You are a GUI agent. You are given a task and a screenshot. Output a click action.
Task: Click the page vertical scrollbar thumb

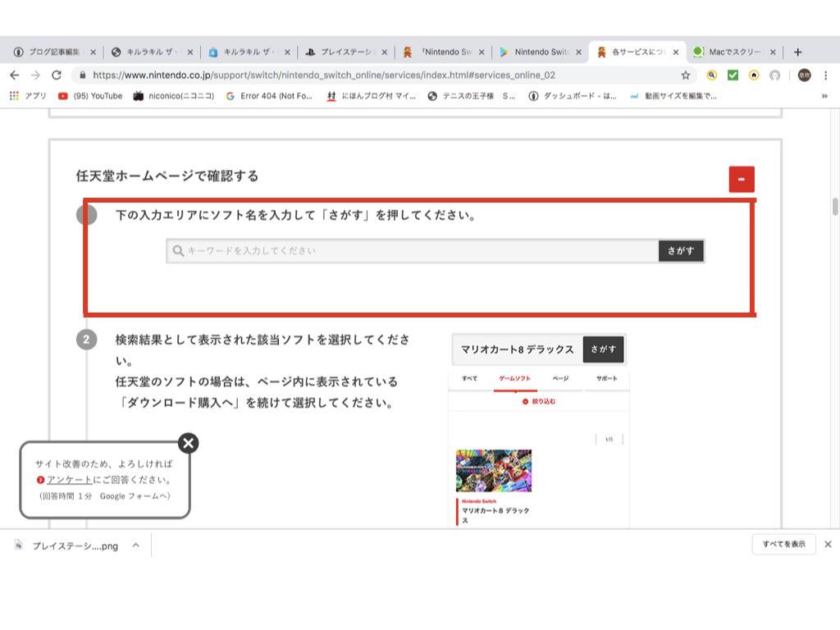click(x=835, y=206)
